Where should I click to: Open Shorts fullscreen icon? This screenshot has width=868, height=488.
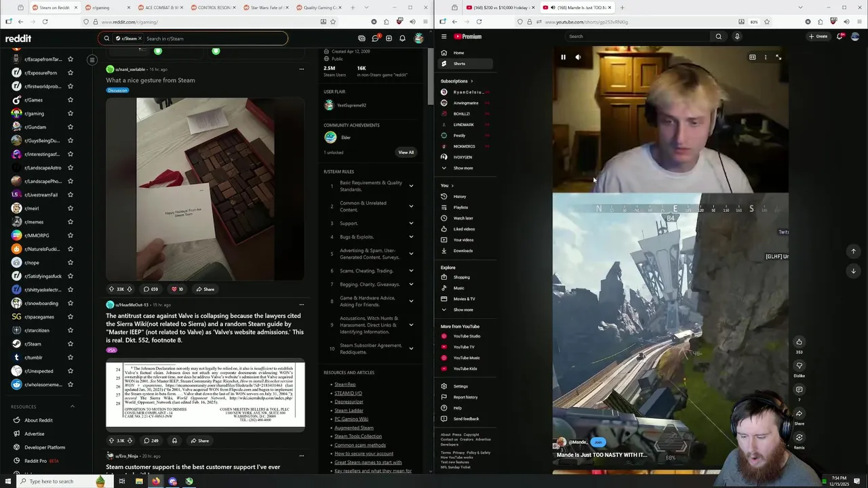[778, 58]
